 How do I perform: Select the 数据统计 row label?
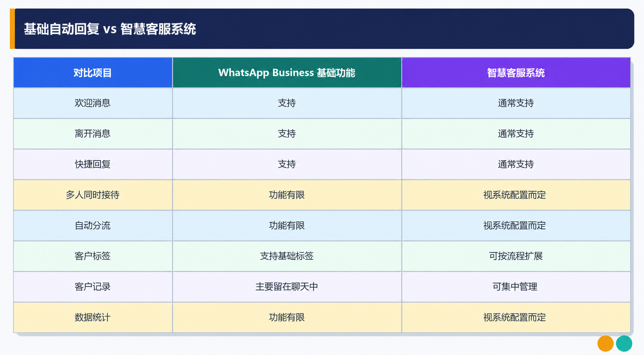tap(93, 317)
